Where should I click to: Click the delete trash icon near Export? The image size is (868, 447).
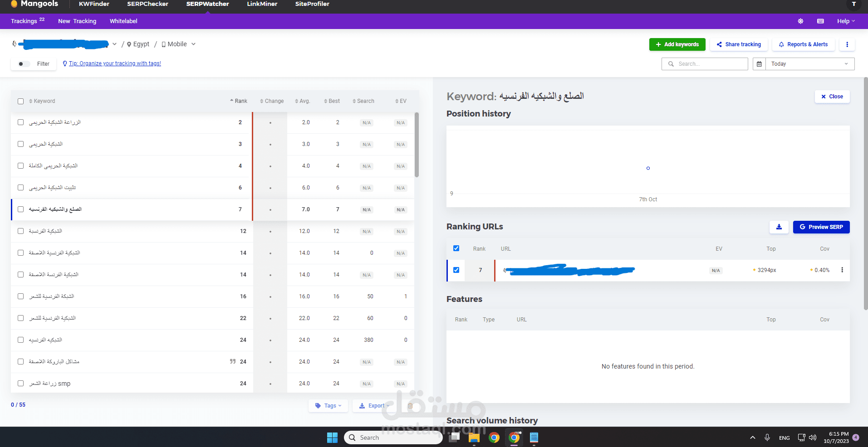(410, 406)
